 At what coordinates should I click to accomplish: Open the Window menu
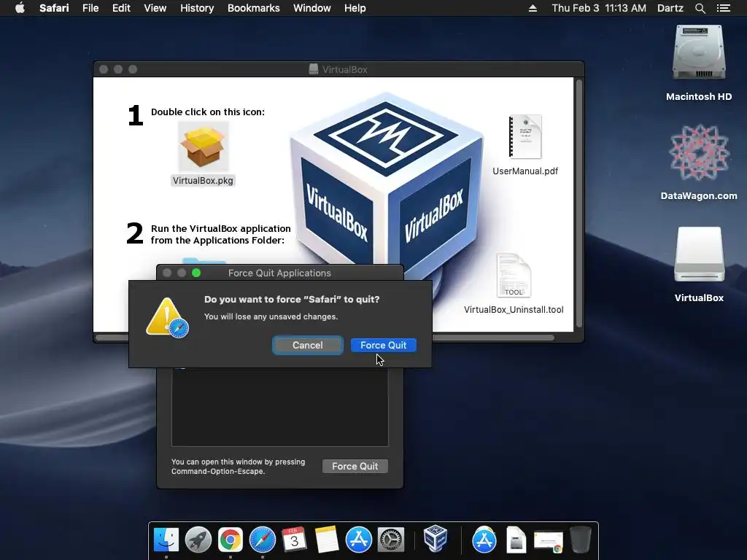pos(312,8)
